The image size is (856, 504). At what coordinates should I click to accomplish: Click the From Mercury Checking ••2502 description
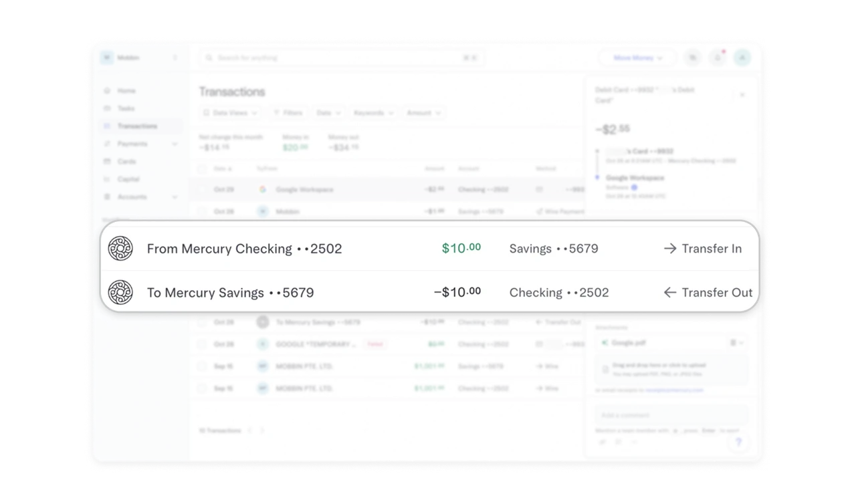pyautogui.click(x=245, y=249)
